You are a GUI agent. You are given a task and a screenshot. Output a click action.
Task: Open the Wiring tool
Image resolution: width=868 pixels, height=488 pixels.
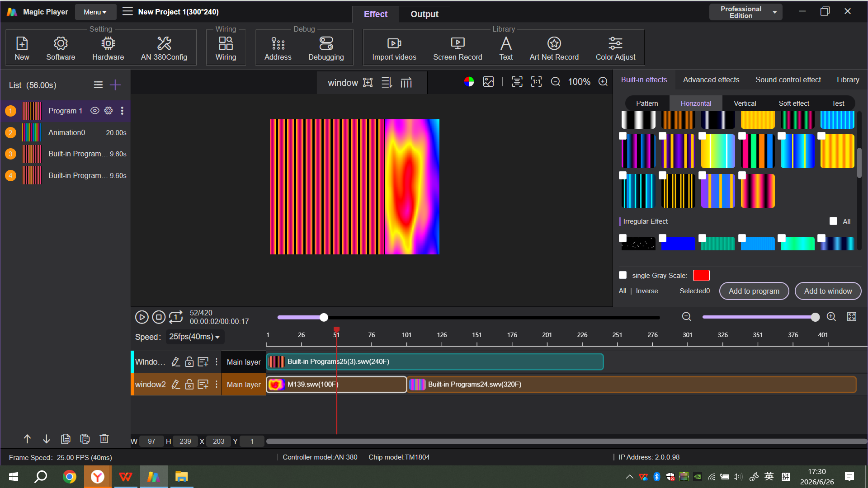point(226,48)
